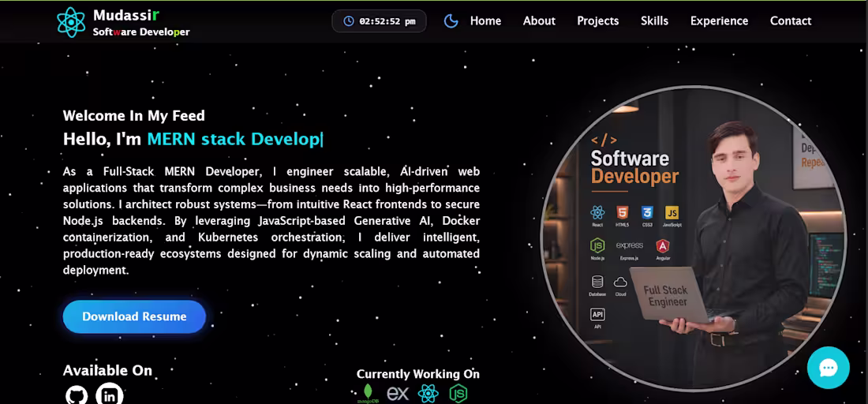Open the Contact page link

tap(791, 21)
